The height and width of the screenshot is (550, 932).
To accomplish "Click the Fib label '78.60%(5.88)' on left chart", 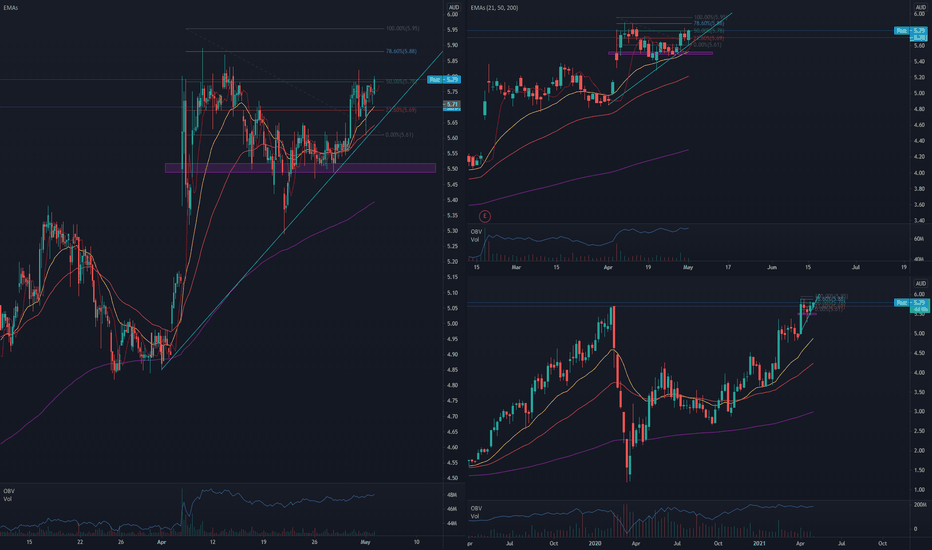I will pyautogui.click(x=401, y=52).
